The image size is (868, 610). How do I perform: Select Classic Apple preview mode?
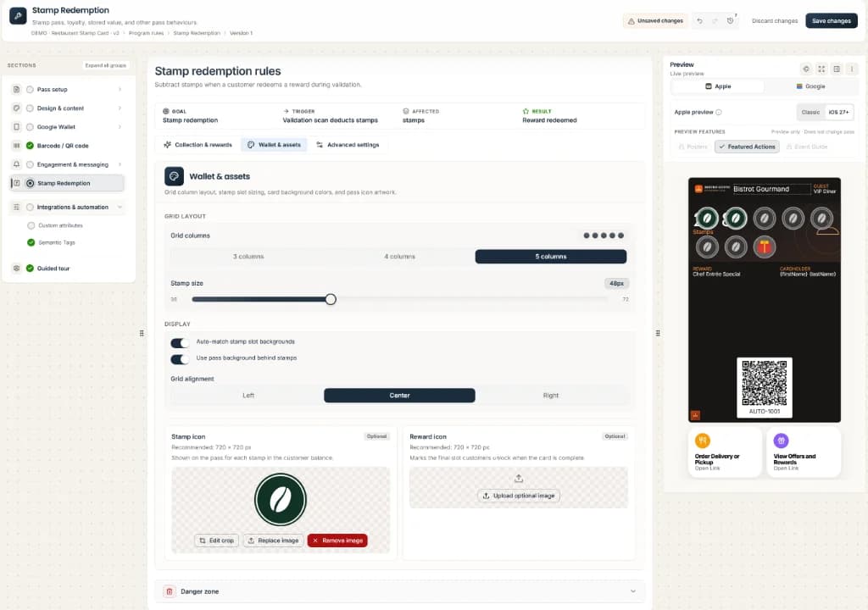click(x=810, y=113)
